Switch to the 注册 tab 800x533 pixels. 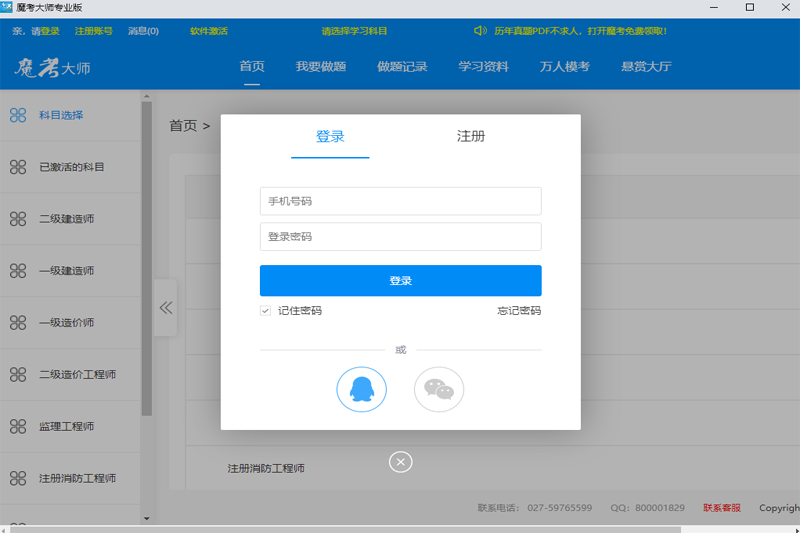pyautogui.click(x=470, y=137)
